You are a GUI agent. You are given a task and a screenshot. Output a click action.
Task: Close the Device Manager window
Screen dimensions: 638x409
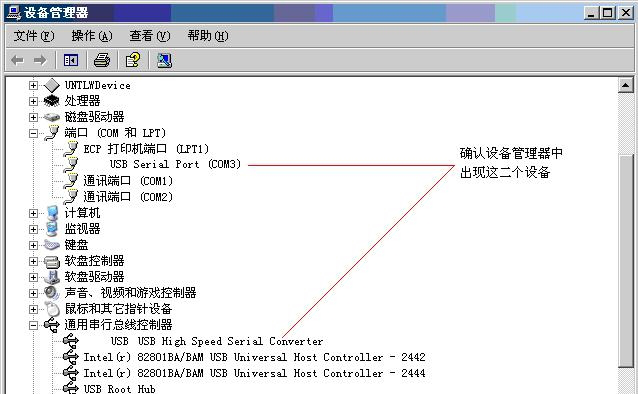(626, 13)
